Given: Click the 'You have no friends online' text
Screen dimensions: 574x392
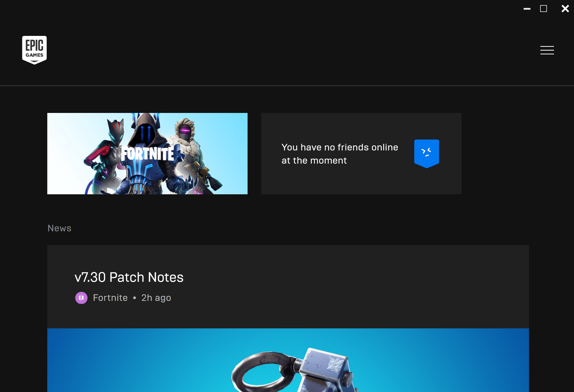Looking at the screenshot, I should tap(340, 154).
